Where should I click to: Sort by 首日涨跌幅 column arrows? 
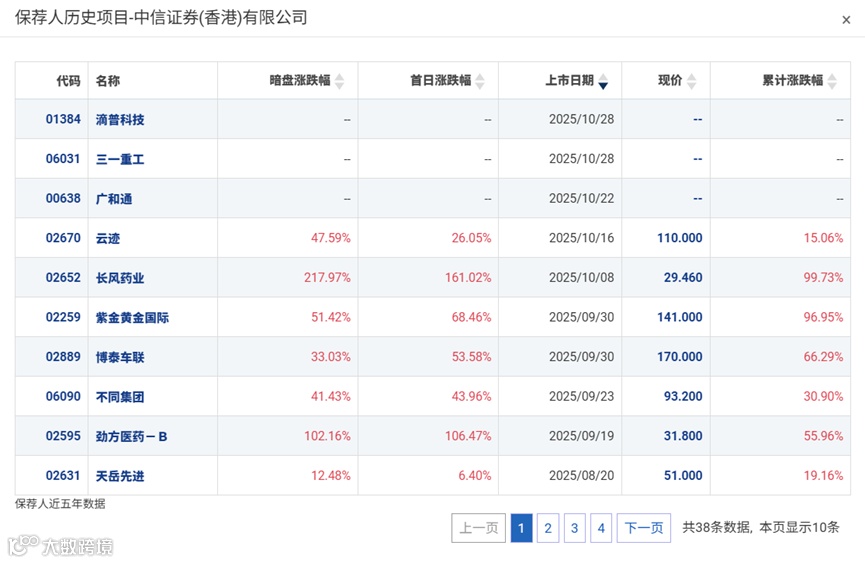[480, 81]
